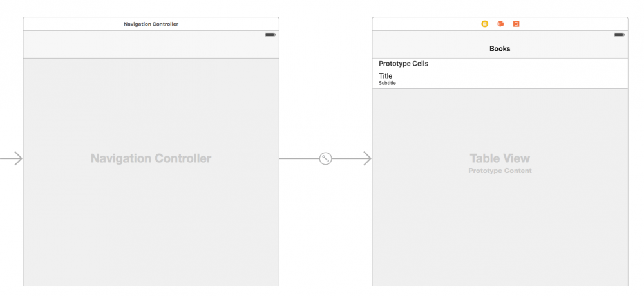Image resolution: width=644 pixels, height=296 pixels.
Task: Click empty table area below Prototype Content
Action: point(500,232)
